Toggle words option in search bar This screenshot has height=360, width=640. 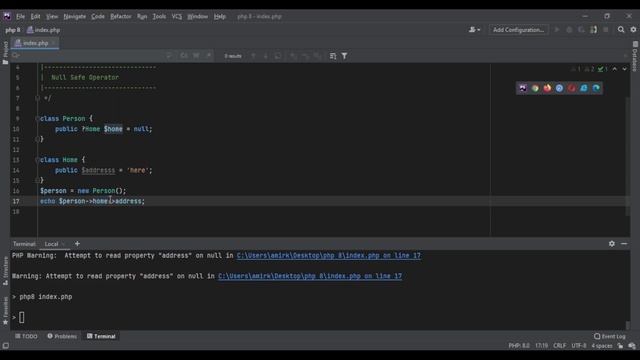196,56
